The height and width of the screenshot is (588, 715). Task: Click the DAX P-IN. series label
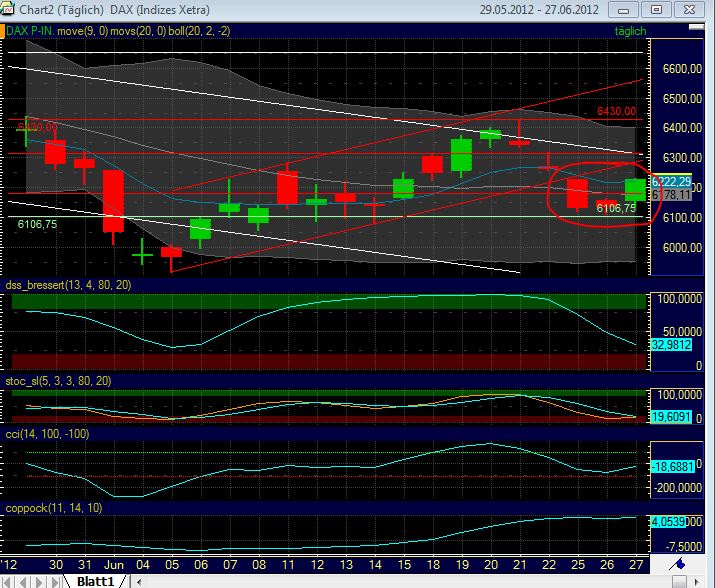click(x=30, y=31)
